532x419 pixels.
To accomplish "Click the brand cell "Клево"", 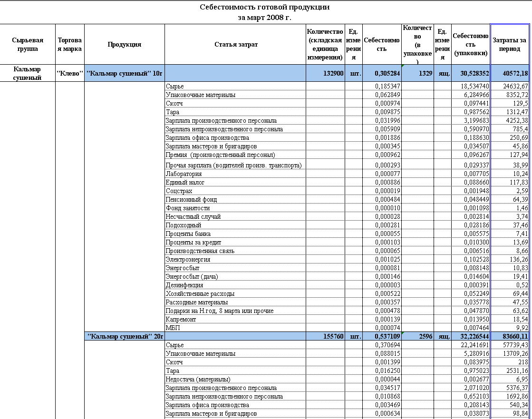I will [69, 73].
